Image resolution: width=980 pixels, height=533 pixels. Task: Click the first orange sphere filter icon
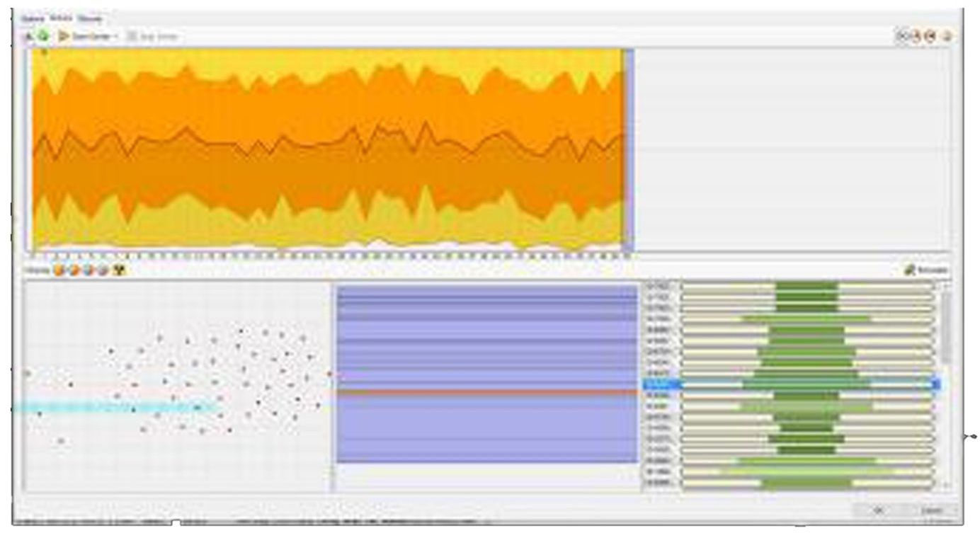point(59,270)
